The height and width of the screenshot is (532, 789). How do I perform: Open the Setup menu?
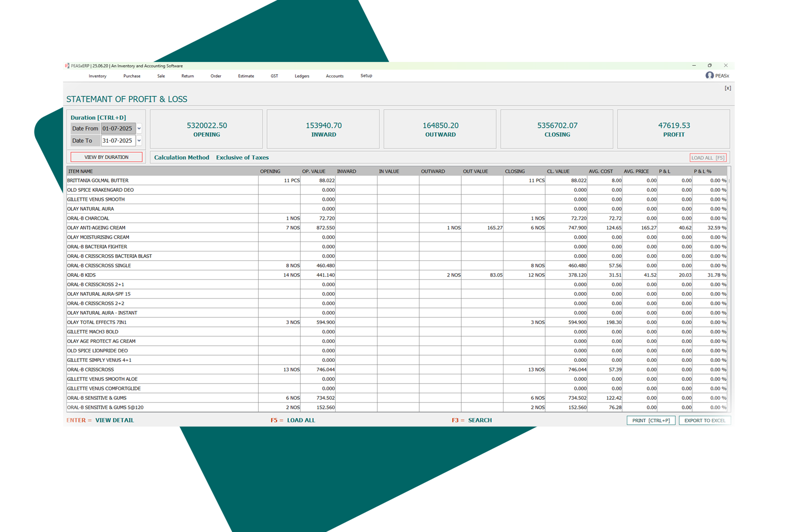coord(366,76)
